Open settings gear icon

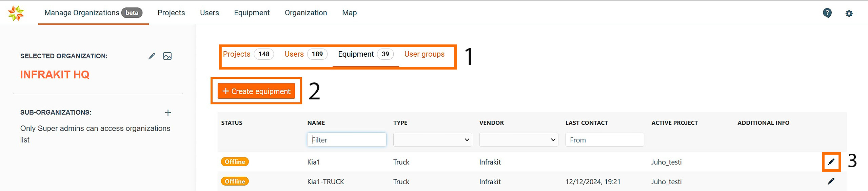click(x=849, y=13)
